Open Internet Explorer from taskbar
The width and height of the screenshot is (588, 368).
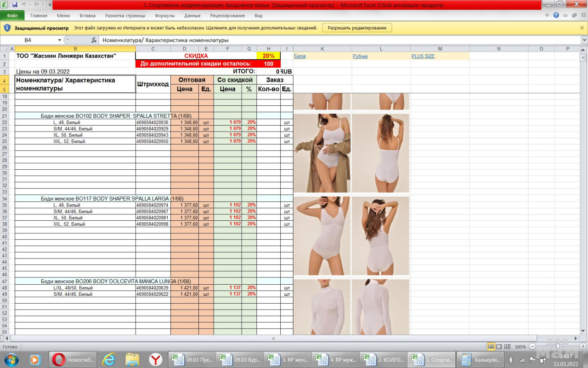tap(109, 359)
